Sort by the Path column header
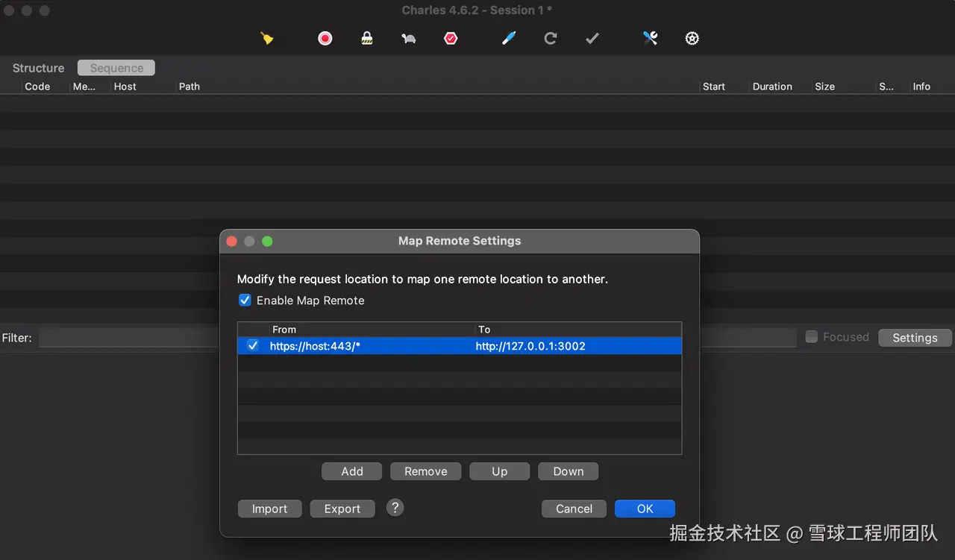The width and height of the screenshot is (955, 560). (x=190, y=86)
